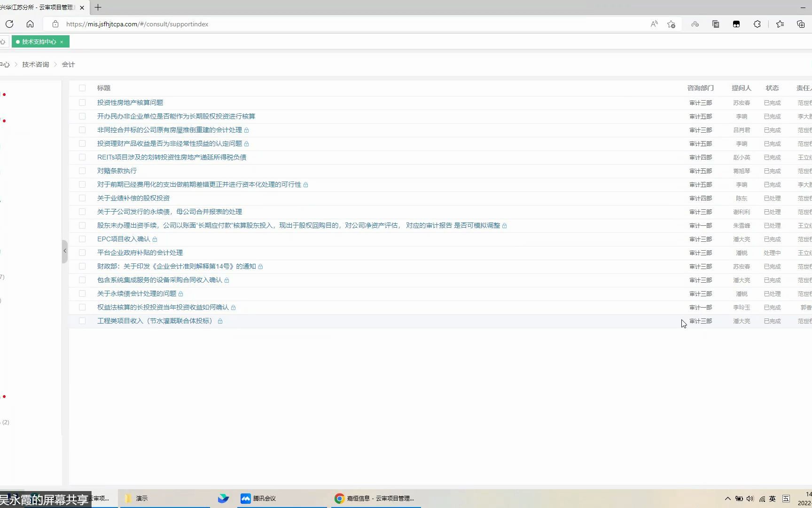Click the 标题 column header
The height and width of the screenshot is (508, 812).
coord(104,88)
